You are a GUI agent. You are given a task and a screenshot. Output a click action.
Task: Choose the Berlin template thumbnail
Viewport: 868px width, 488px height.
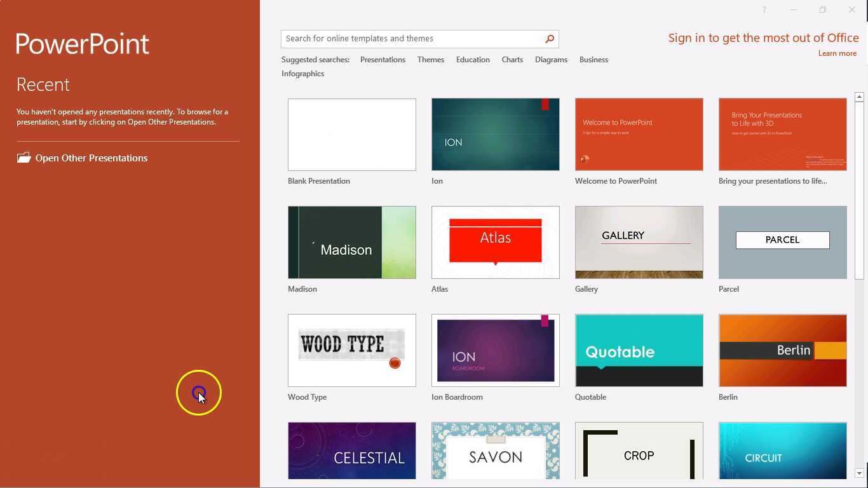pos(783,350)
